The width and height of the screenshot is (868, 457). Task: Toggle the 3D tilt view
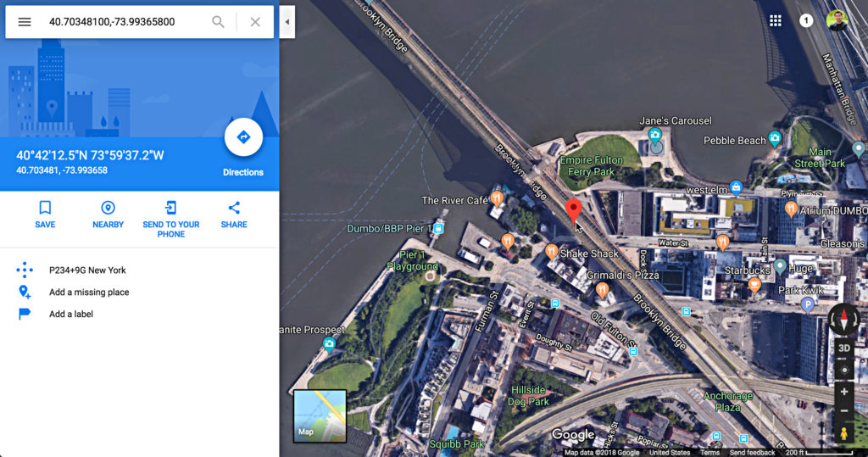(x=843, y=348)
